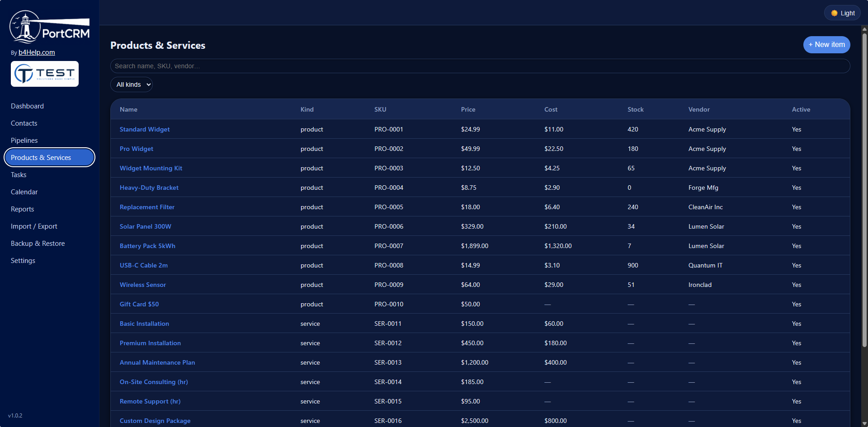Open the b4Help.com link
Image resolution: width=868 pixels, height=427 pixels.
[x=37, y=52]
